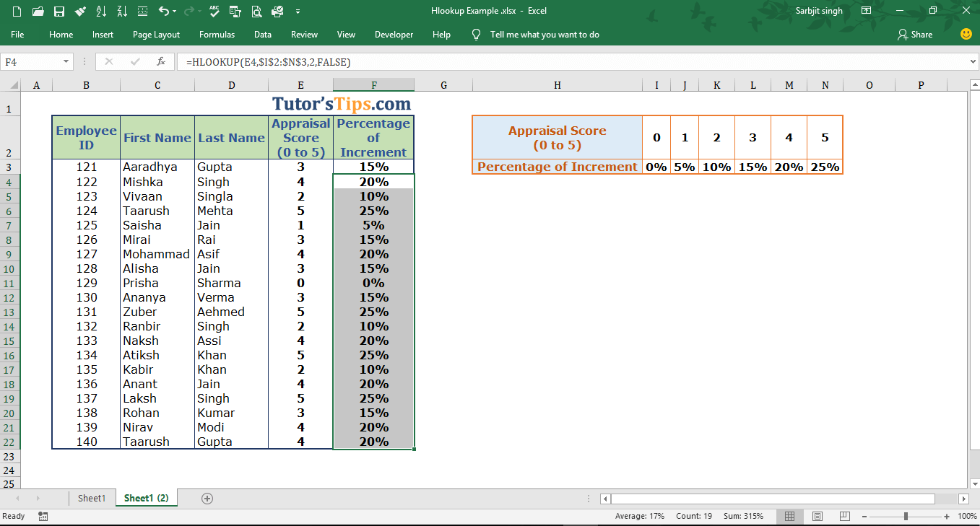Screen dimensions: 980x526
Task: Select the Format Painter brush icon
Action: coord(80,12)
